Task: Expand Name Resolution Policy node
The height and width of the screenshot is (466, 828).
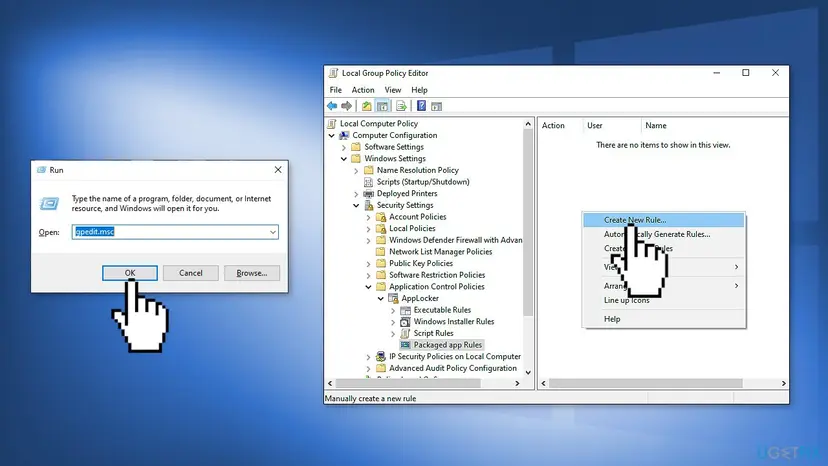Action: [356, 170]
